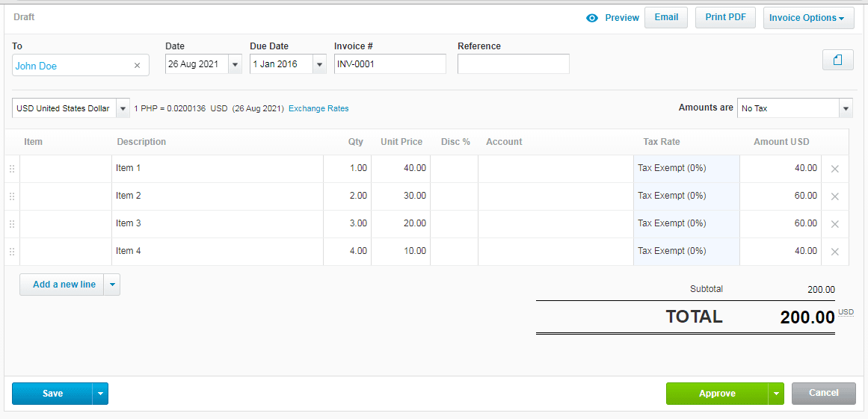Click the Preview eye icon

(592, 18)
